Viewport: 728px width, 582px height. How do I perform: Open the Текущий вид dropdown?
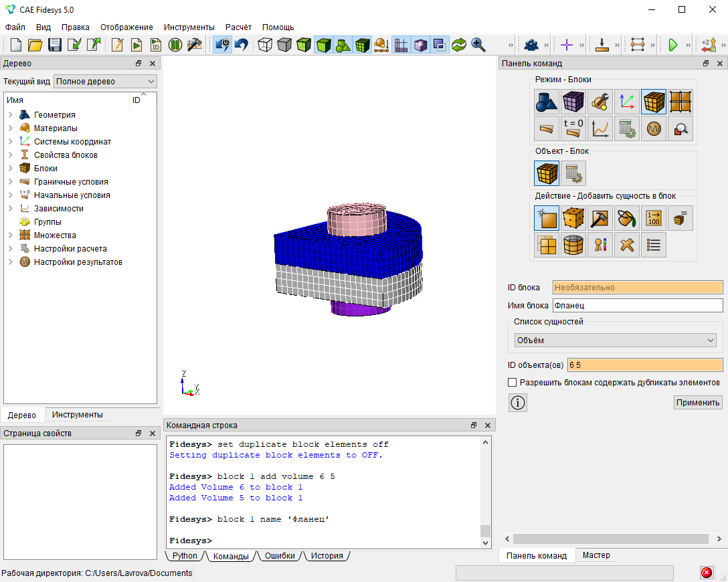pyautogui.click(x=106, y=81)
